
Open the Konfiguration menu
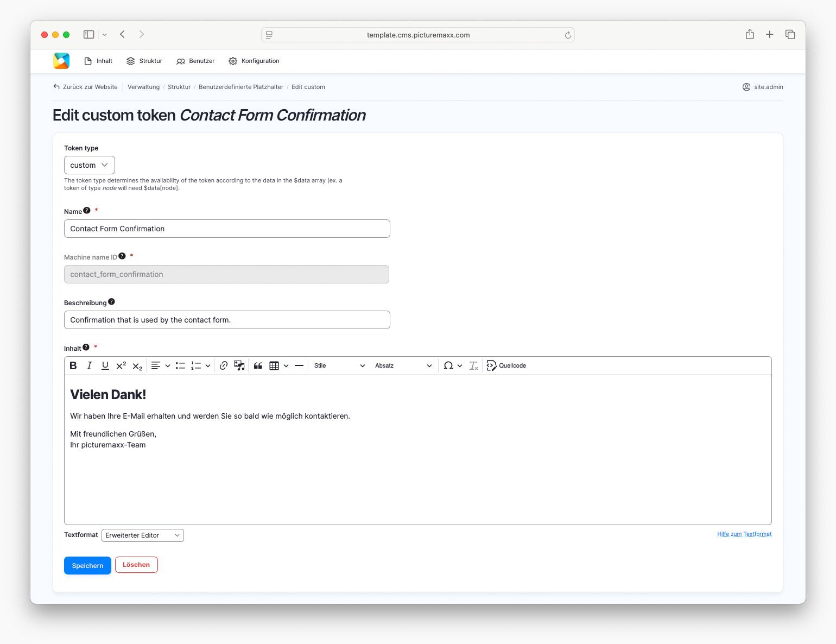(x=254, y=61)
